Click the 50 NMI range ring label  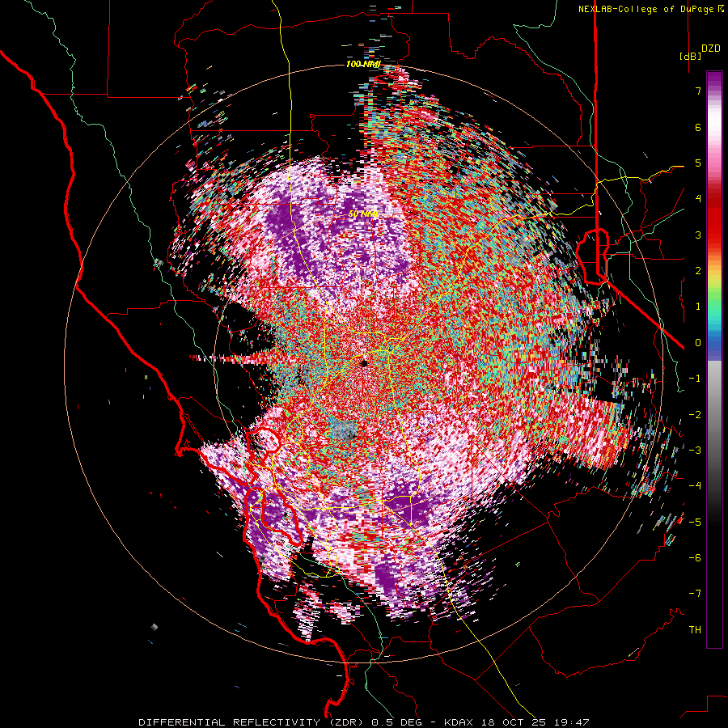click(x=363, y=214)
